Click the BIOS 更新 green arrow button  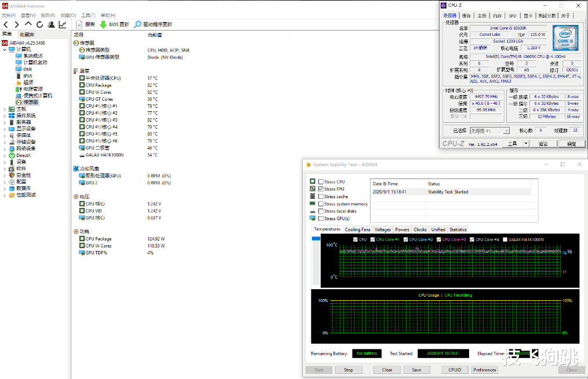coord(114,24)
